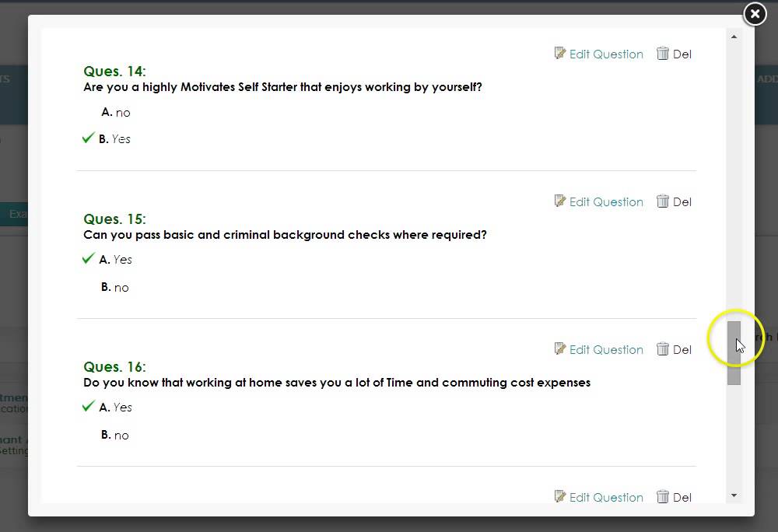Click the trash can icon for Question 14
Screen dimensions: 778x532
(663, 53)
